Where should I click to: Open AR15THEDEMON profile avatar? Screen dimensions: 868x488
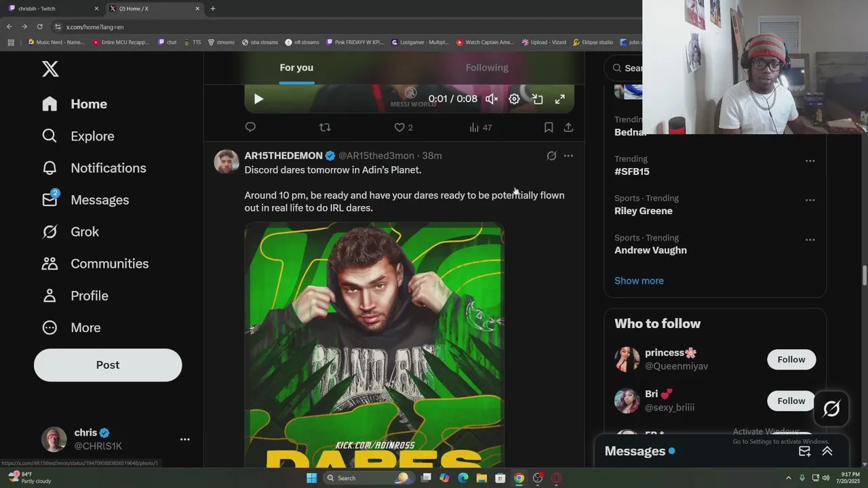pyautogui.click(x=226, y=162)
